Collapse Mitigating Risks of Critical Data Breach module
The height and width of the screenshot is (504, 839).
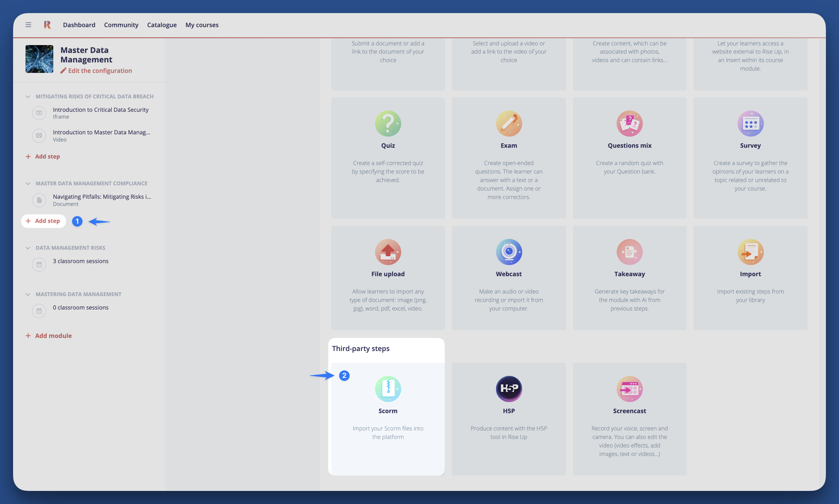pyautogui.click(x=28, y=96)
